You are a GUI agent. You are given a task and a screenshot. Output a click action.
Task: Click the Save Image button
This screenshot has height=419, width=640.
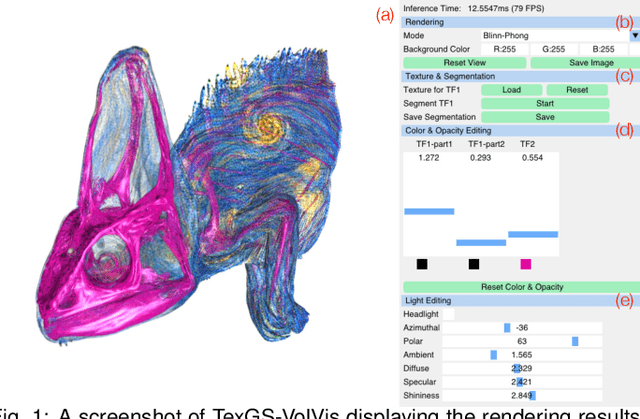point(586,63)
